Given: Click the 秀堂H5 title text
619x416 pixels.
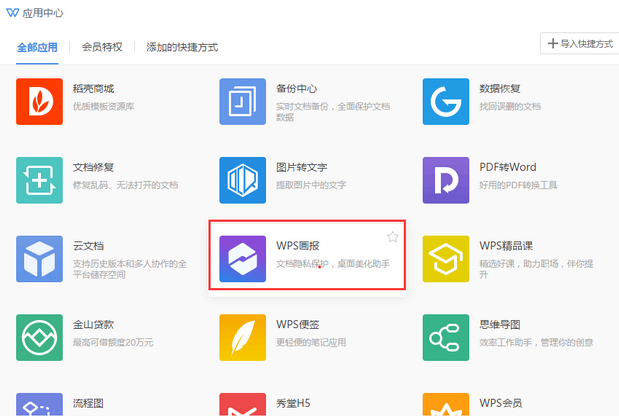Looking at the screenshot, I should click(x=293, y=403).
